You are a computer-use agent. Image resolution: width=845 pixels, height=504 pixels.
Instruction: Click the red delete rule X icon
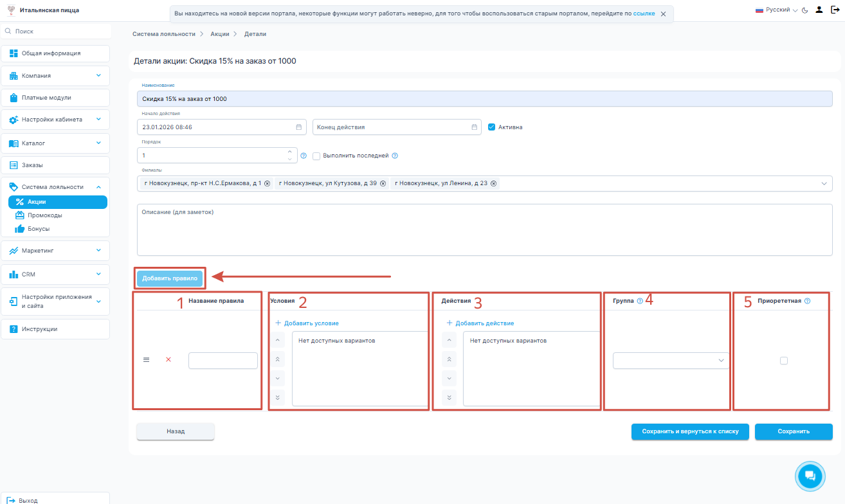click(x=168, y=360)
